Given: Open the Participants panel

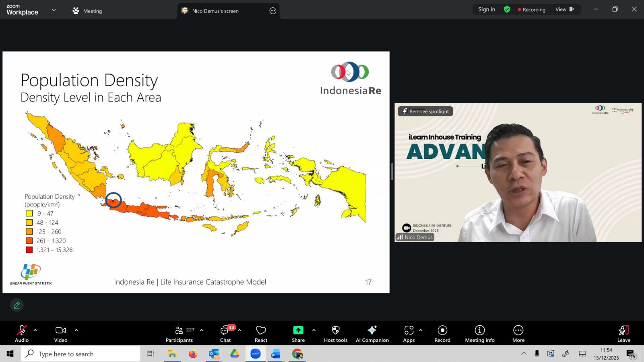Looking at the screenshot, I should pos(179,333).
